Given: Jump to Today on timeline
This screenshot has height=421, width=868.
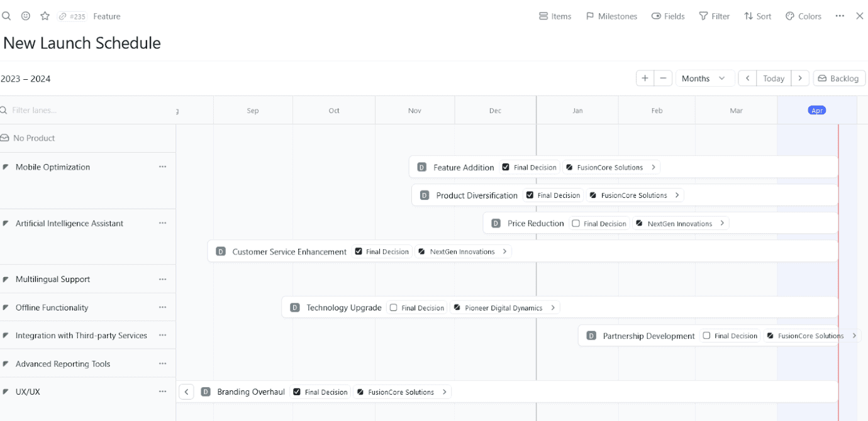Looking at the screenshot, I should (774, 79).
